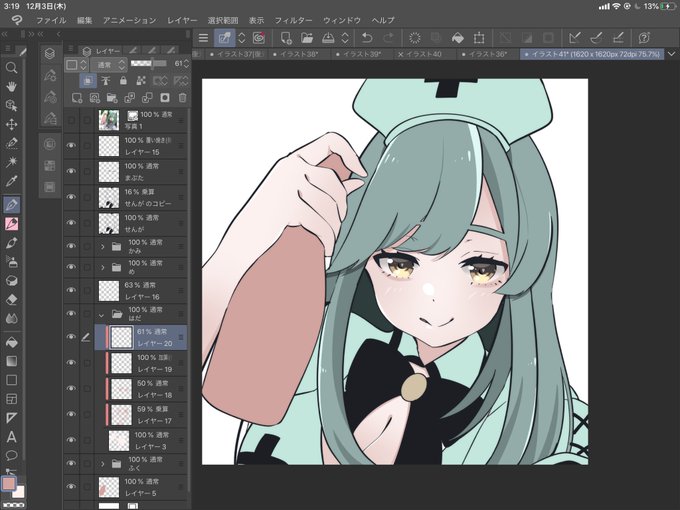Hide layer レイヤー 15 via eye icon
The image size is (680, 510).
pyautogui.click(x=71, y=145)
